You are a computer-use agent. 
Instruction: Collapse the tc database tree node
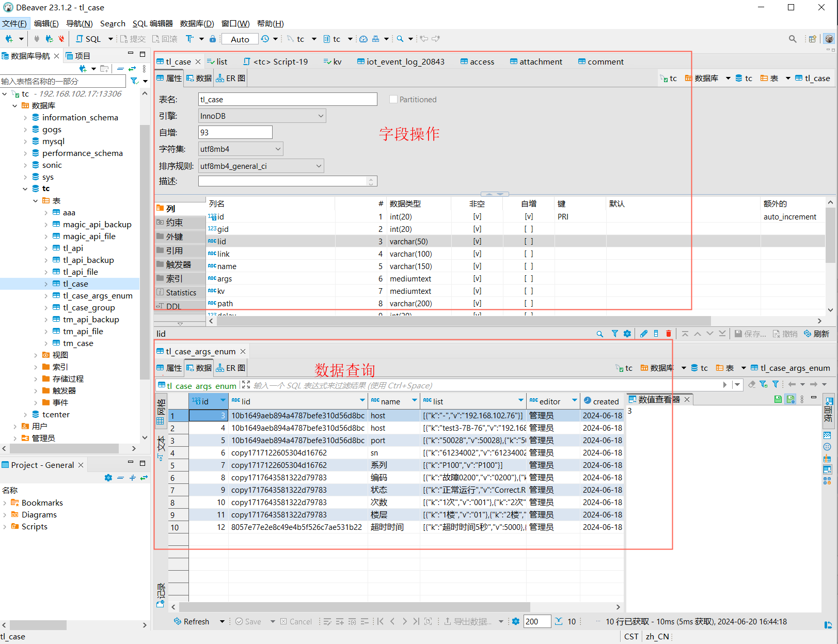(25, 189)
